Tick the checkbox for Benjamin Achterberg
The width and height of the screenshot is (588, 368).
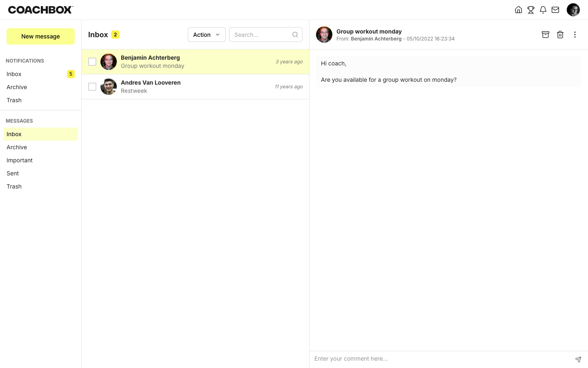click(92, 62)
